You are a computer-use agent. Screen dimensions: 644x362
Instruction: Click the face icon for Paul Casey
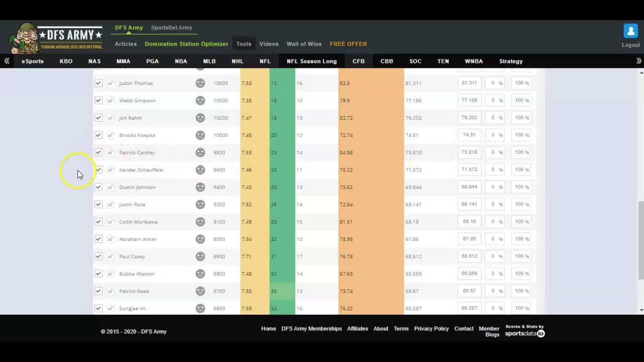pos(200,256)
